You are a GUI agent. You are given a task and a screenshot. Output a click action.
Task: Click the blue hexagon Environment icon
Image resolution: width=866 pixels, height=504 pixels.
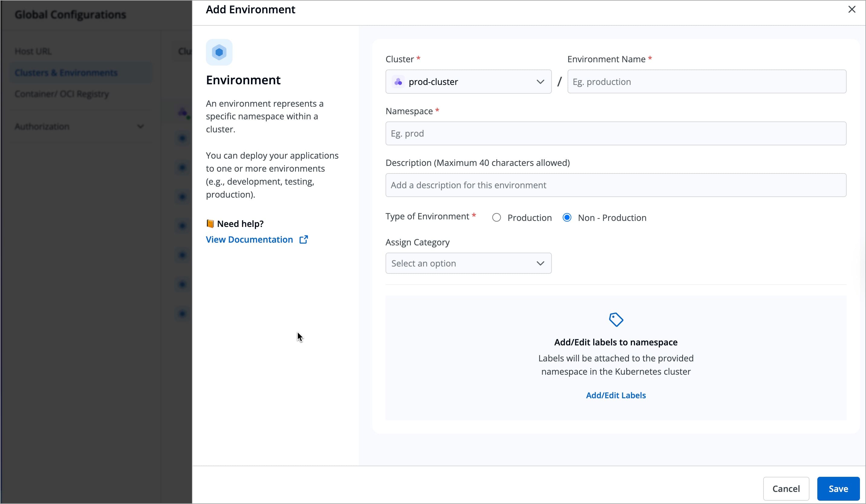click(x=219, y=52)
